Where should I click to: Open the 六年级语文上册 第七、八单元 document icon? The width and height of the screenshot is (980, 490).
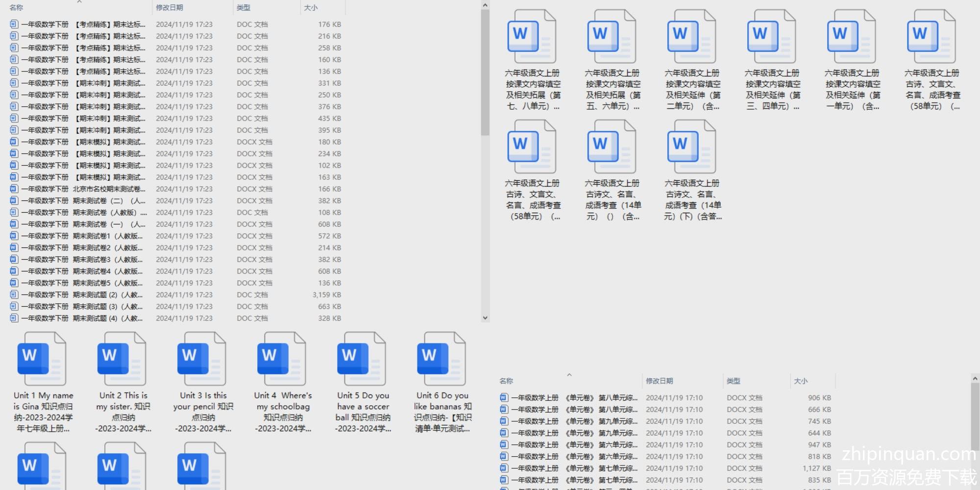[x=532, y=37]
